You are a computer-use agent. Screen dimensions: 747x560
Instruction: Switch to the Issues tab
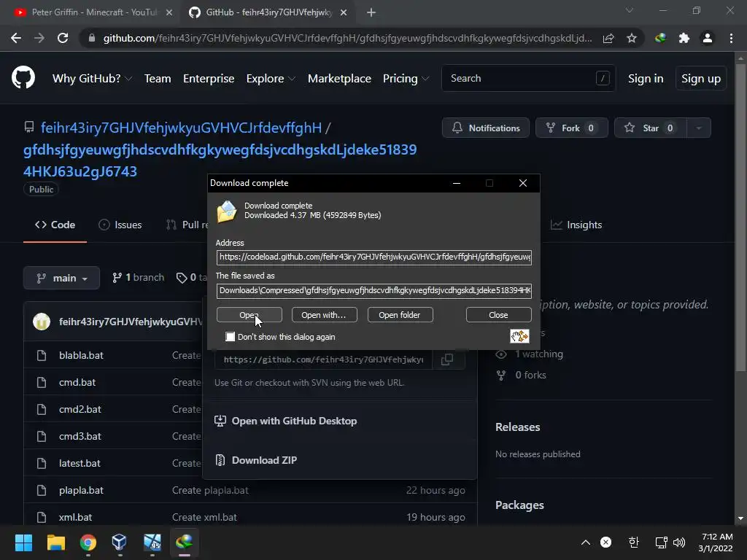(x=120, y=225)
